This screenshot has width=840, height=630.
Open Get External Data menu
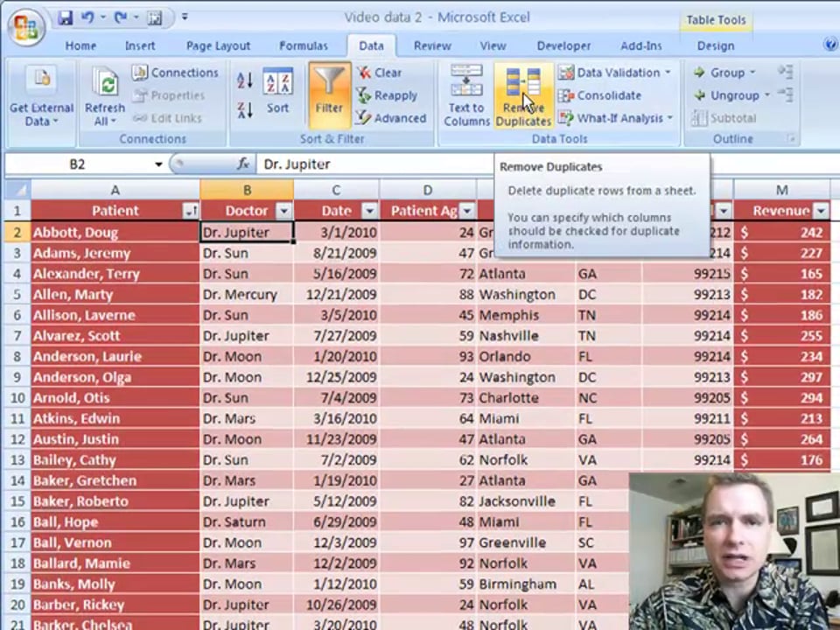41,96
